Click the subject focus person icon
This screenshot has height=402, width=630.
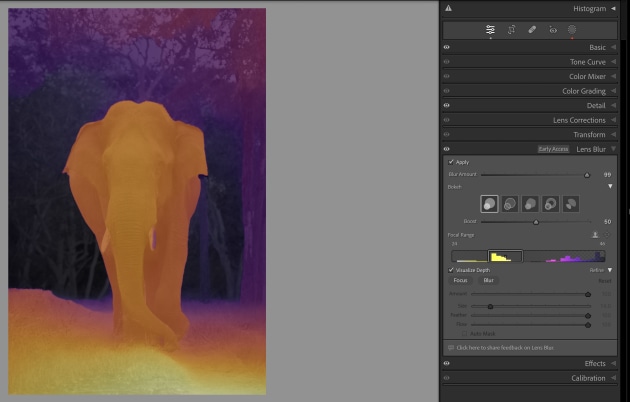[595, 235]
